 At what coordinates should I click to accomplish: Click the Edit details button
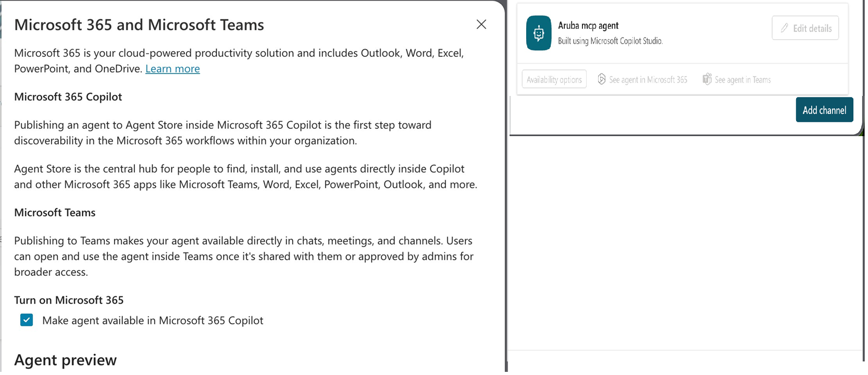pos(805,28)
